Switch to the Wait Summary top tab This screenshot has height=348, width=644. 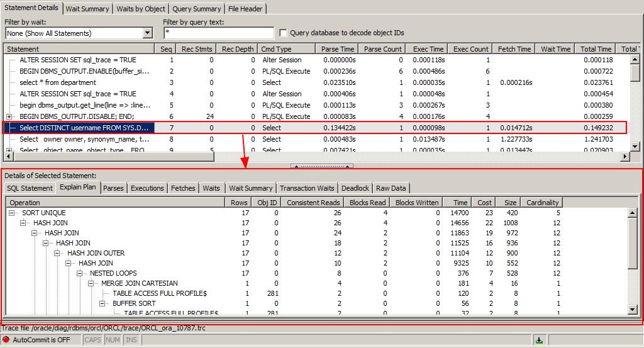(x=87, y=9)
